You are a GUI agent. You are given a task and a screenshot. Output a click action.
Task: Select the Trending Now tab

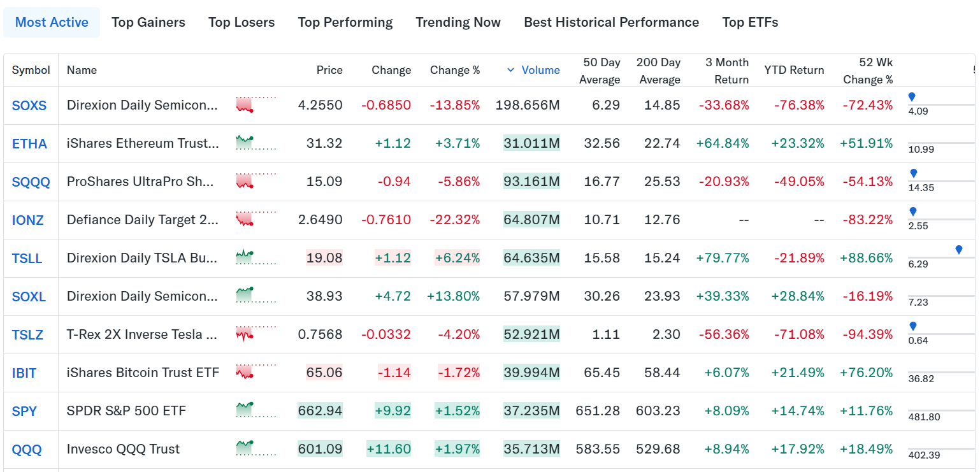(x=458, y=22)
